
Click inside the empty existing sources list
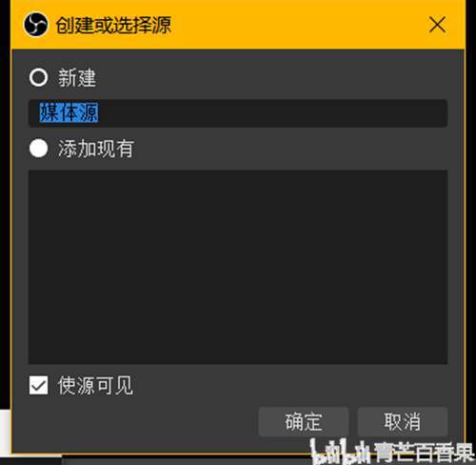[238, 267]
